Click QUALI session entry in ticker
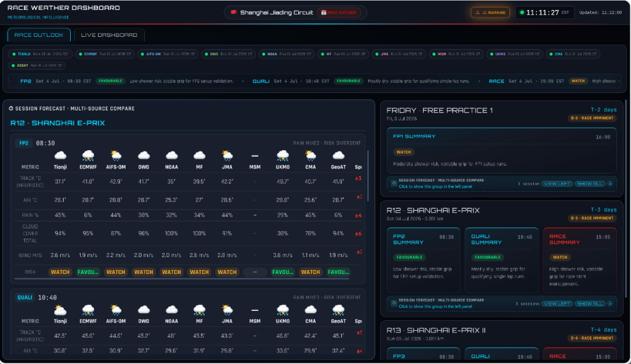The image size is (631, 364). pos(361,81)
